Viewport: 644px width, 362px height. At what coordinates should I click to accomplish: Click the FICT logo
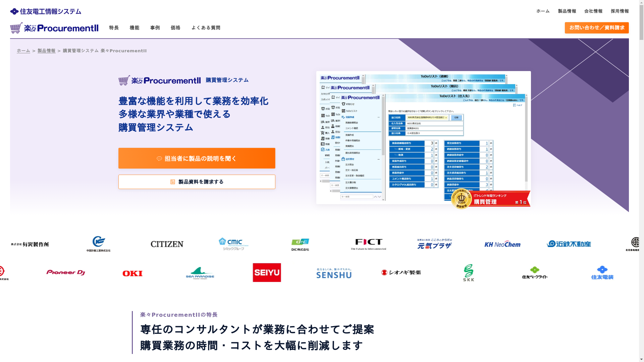pos(368,244)
